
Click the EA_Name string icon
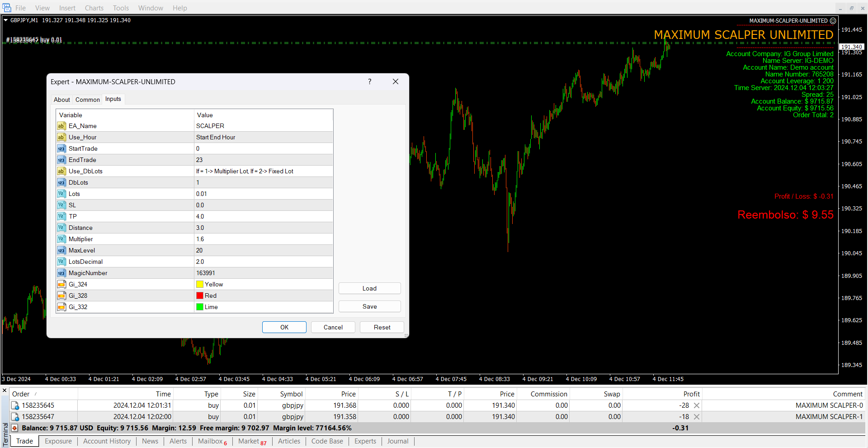point(61,126)
